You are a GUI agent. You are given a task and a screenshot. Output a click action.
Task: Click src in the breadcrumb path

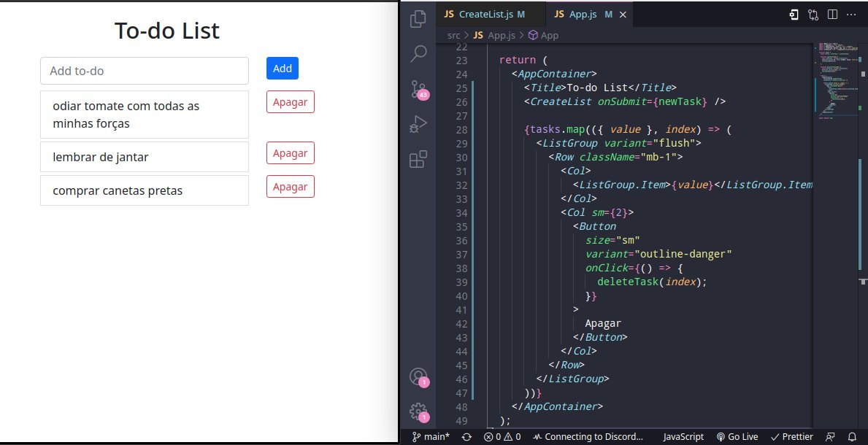[453, 36]
